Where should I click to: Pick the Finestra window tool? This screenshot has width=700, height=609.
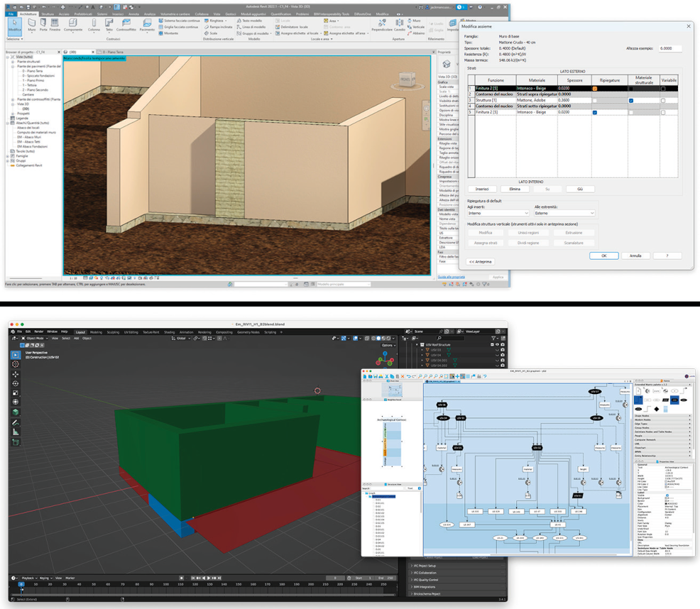click(x=55, y=26)
